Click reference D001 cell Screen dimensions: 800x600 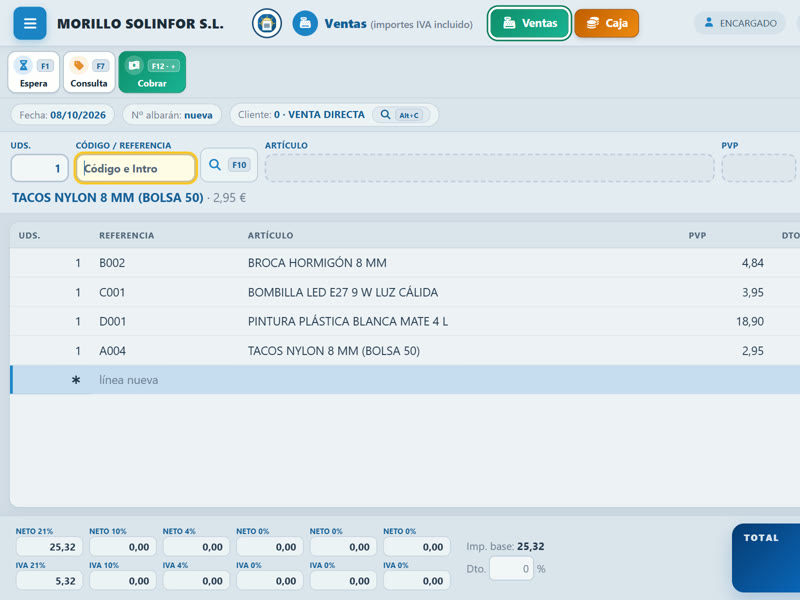pyautogui.click(x=112, y=321)
